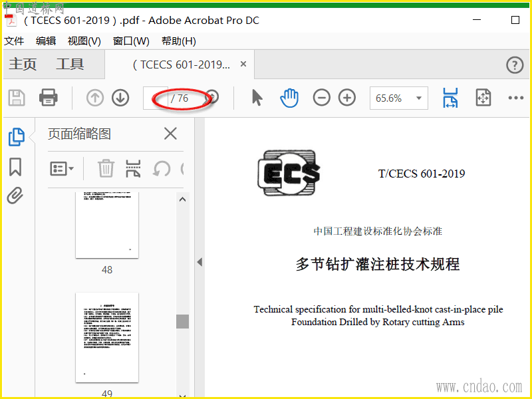Click the thumbnails scrollbar up arrow
The image size is (532, 399).
182,199
